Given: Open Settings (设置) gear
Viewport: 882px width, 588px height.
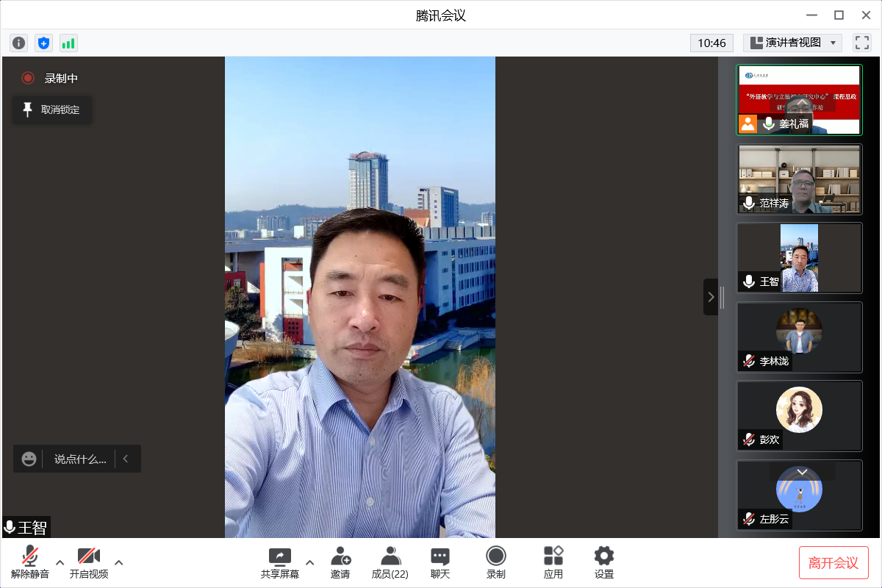Looking at the screenshot, I should click(604, 562).
